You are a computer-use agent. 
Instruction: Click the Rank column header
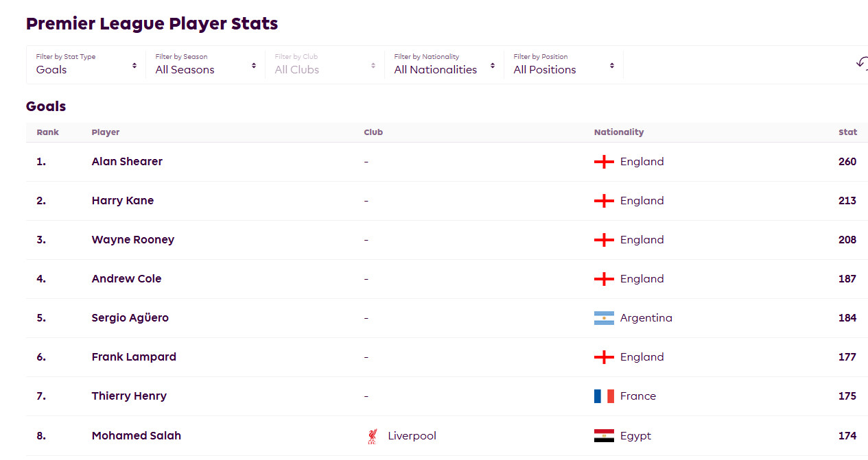tap(47, 132)
